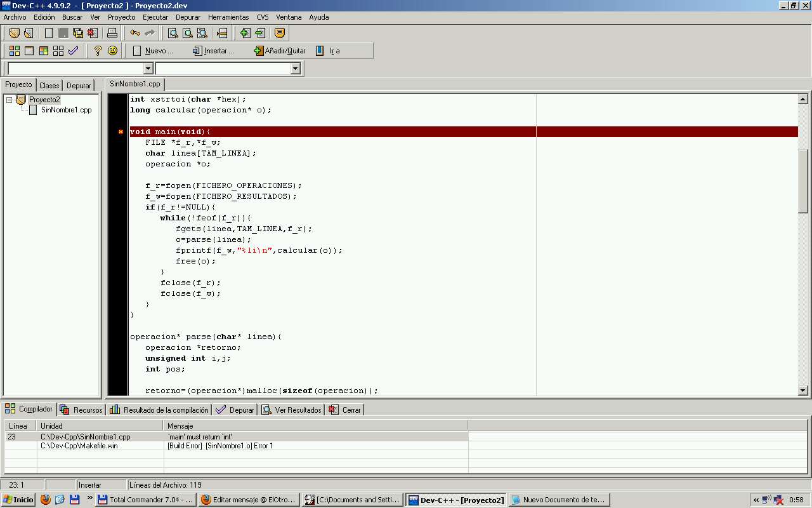Click the Print icon in toolbar

[x=112, y=33]
